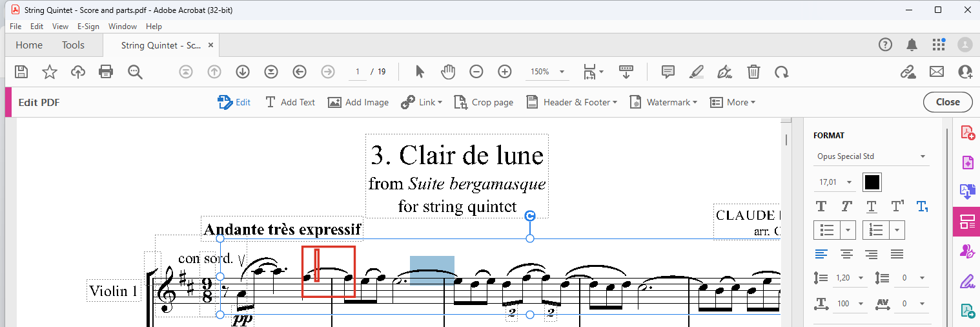Image resolution: width=980 pixels, height=327 pixels.
Task: Switch to the Home tab
Action: [x=29, y=45]
